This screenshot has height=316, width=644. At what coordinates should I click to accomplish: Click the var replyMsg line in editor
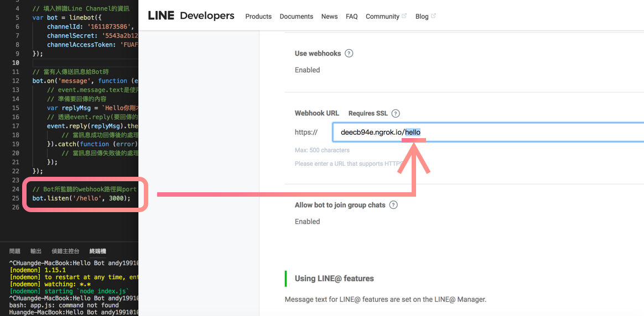pos(92,108)
